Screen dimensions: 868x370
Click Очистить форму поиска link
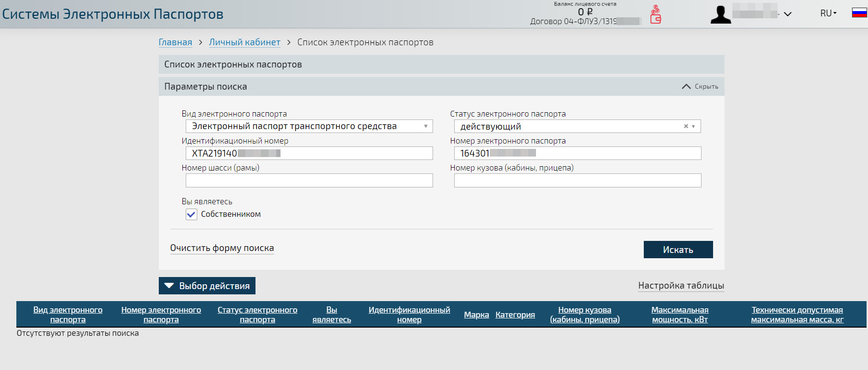222,248
